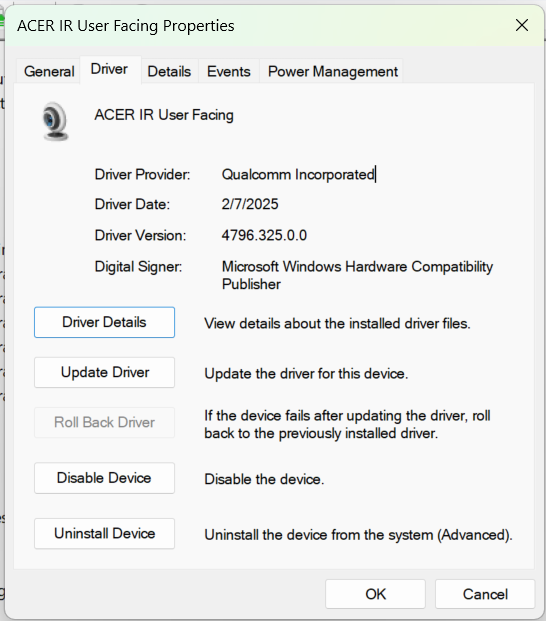Click the Qualcomm Incorporated provider text
This screenshot has width=546, height=621.
pyautogui.click(x=298, y=175)
